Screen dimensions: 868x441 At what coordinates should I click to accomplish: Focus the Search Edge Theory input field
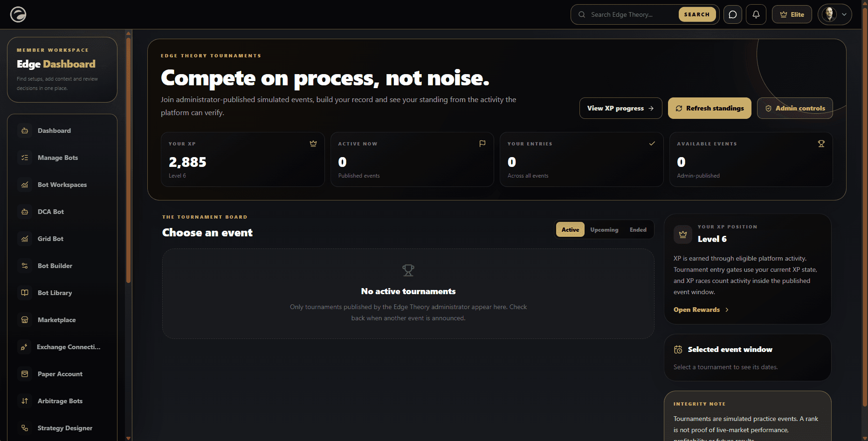tap(632, 14)
